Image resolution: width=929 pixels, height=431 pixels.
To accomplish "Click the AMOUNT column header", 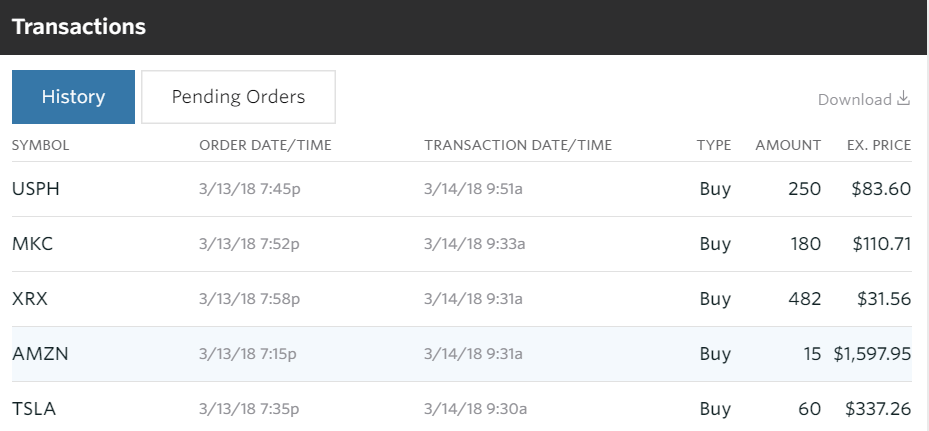I will point(788,145).
